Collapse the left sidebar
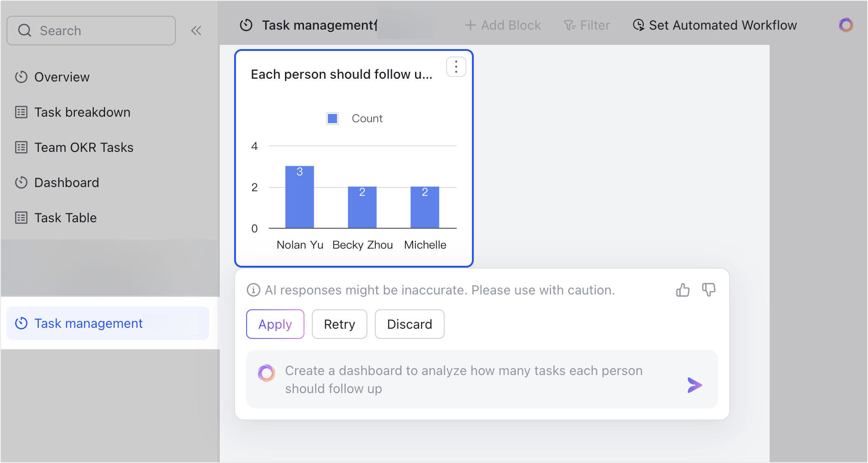The width and height of the screenshot is (868, 463). [x=196, y=30]
